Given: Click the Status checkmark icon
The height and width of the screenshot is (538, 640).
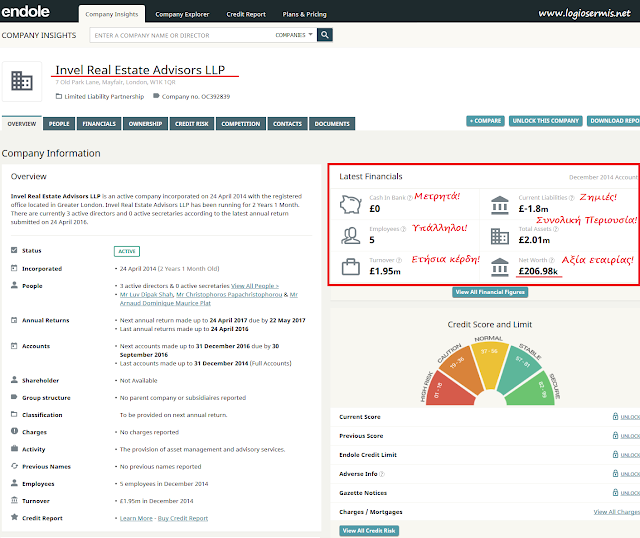Looking at the screenshot, I should (x=14, y=250).
